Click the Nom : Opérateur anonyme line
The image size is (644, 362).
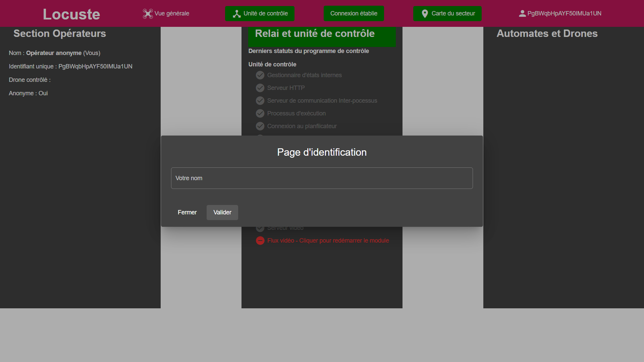click(x=55, y=53)
